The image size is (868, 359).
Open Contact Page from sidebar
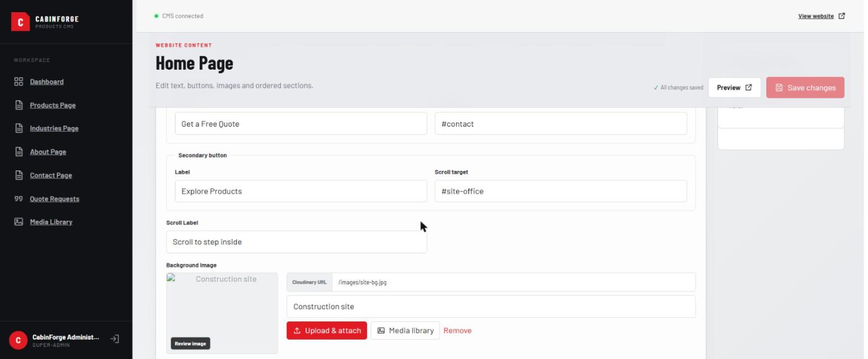pos(51,175)
